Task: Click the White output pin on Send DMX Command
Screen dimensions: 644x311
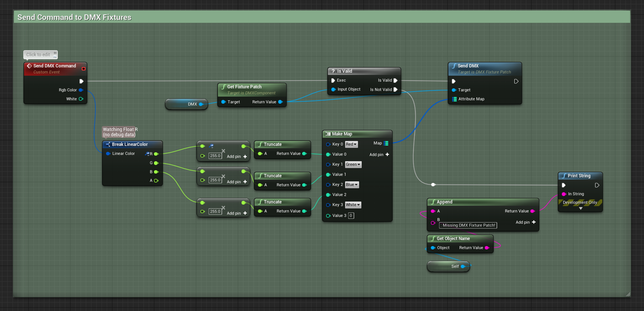Action: click(x=81, y=99)
